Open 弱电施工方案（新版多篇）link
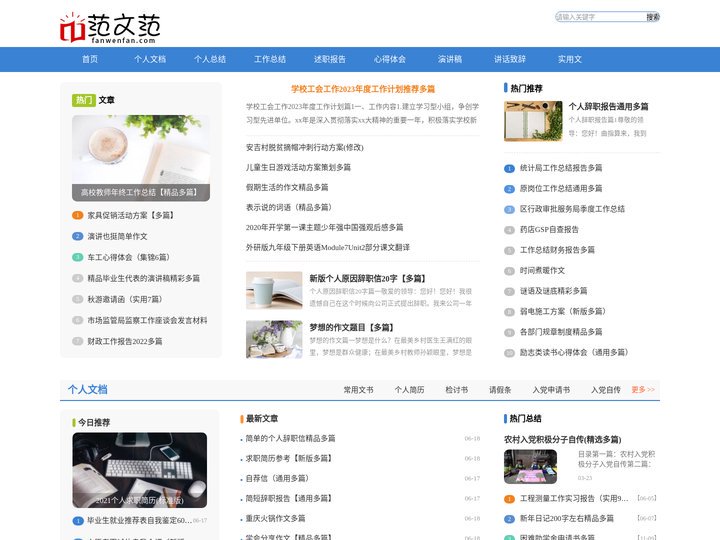 point(562,311)
